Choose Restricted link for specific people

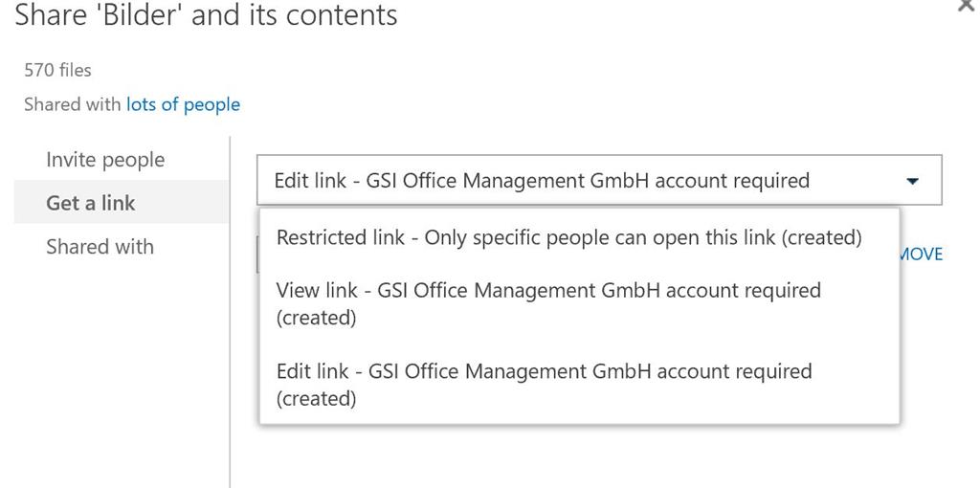568,237
